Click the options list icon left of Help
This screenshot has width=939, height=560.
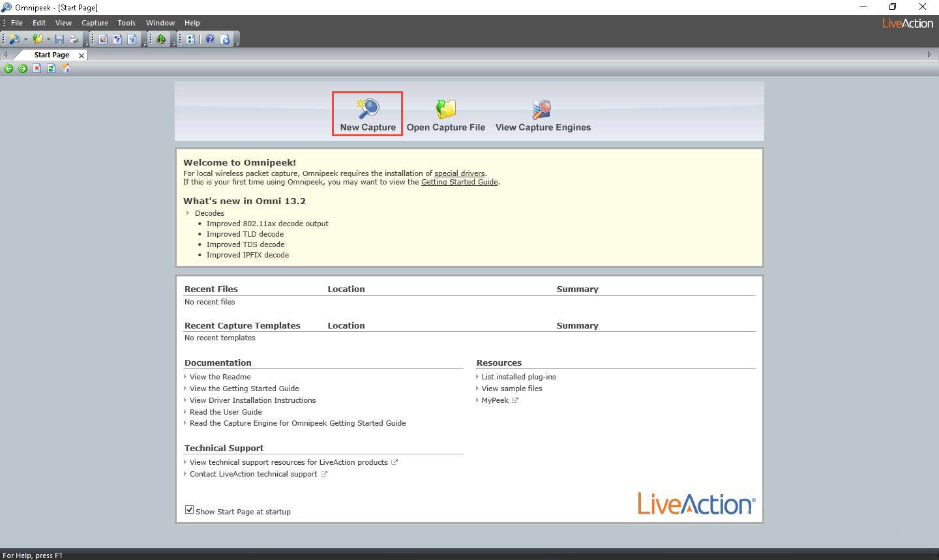(190, 39)
